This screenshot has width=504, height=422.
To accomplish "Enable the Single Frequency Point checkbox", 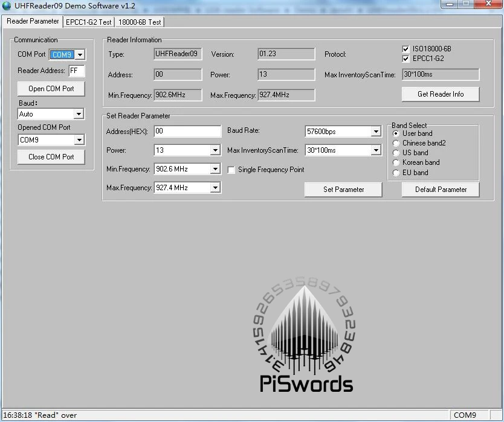I will pos(231,170).
